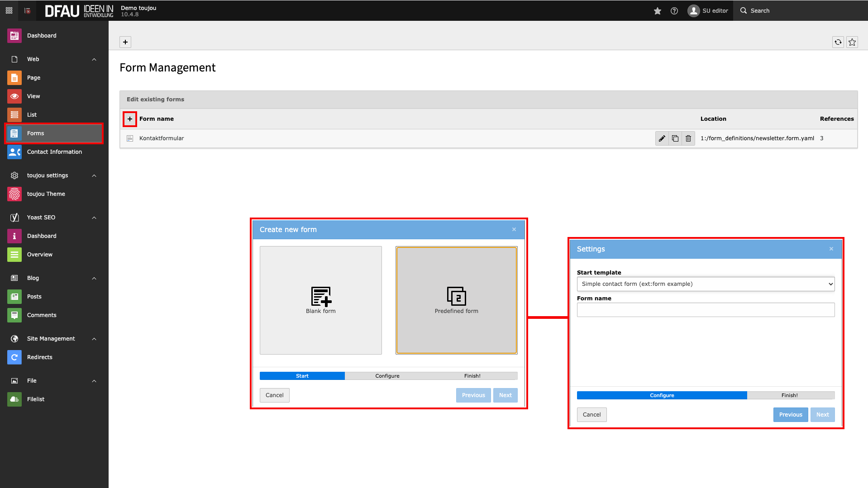868x488 pixels.
Task: Select the Blank form option
Action: coord(320,300)
